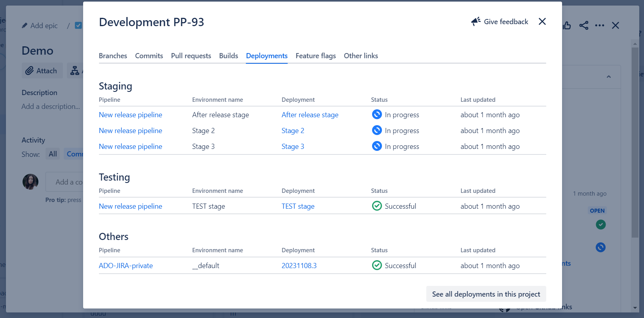
Task: Toggle the blue issue type checkbox icon
Action: 78,25
